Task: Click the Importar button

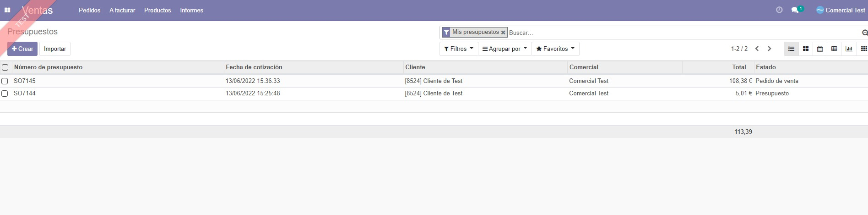Action: 55,49
